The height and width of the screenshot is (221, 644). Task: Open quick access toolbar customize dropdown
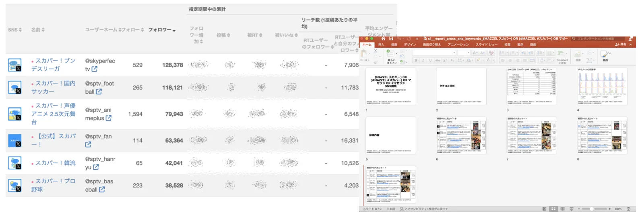[x=417, y=39]
